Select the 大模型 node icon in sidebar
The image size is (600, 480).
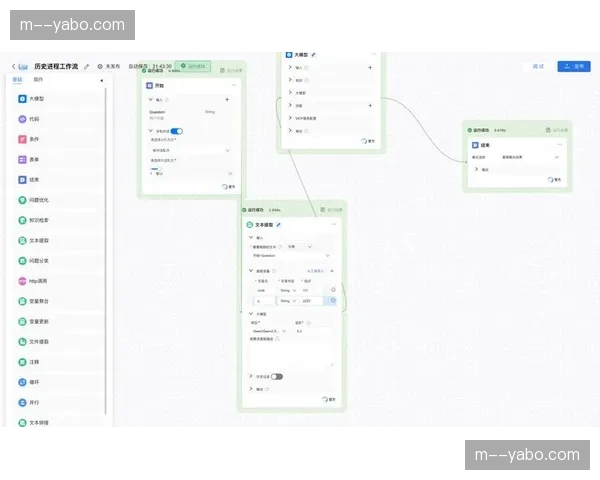[x=22, y=99]
